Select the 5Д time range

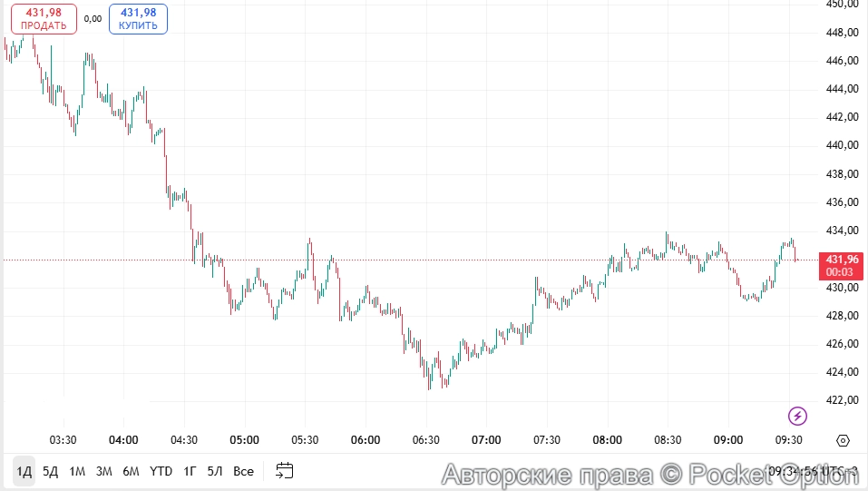coord(51,471)
